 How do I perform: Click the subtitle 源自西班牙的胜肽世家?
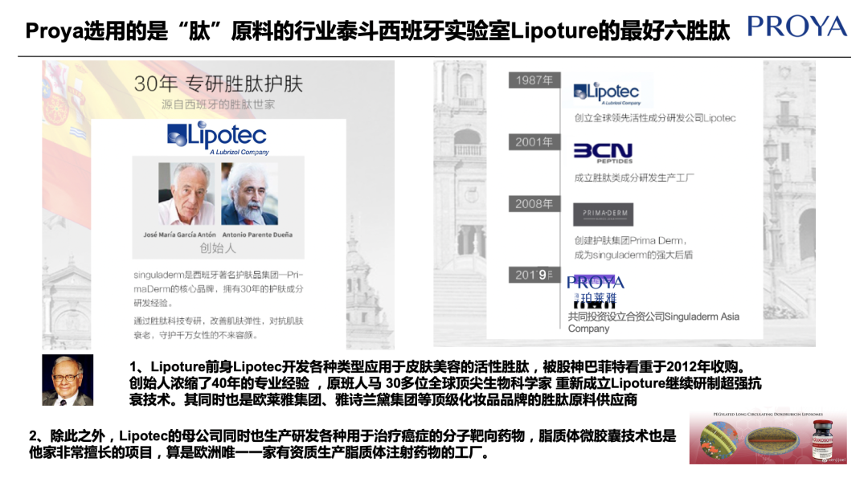click(x=218, y=104)
